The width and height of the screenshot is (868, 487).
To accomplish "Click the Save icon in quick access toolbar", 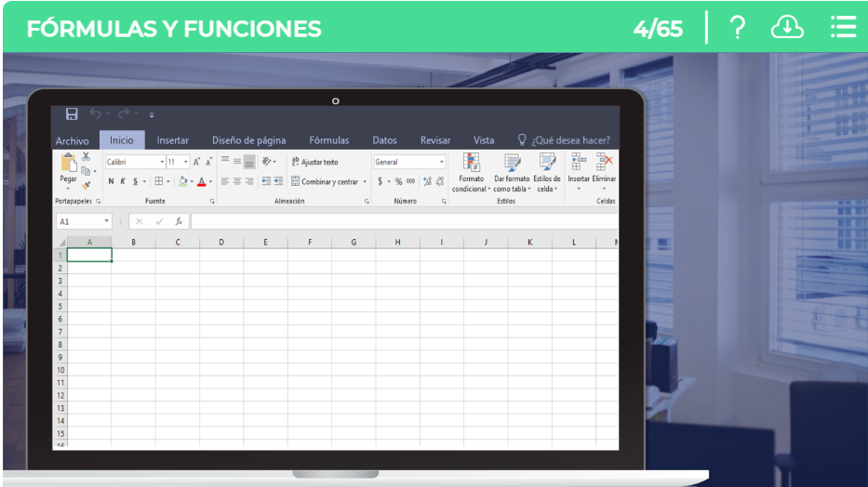I will tap(72, 114).
